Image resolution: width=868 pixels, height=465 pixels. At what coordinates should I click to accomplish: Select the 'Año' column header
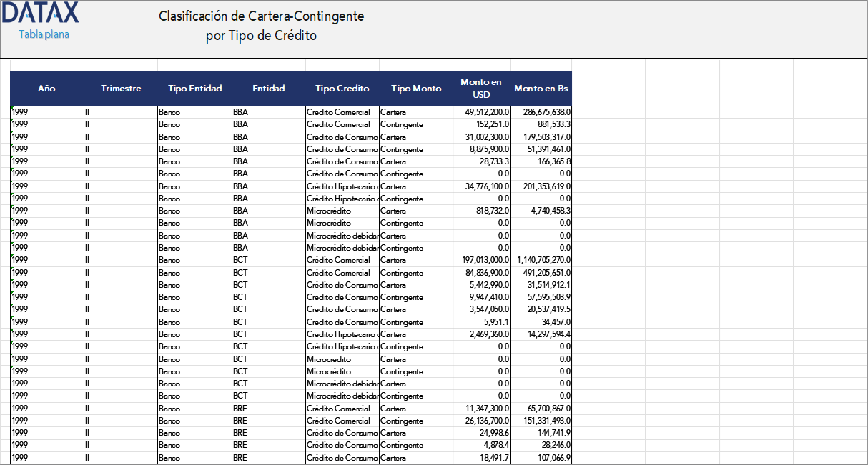(x=46, y=88)
